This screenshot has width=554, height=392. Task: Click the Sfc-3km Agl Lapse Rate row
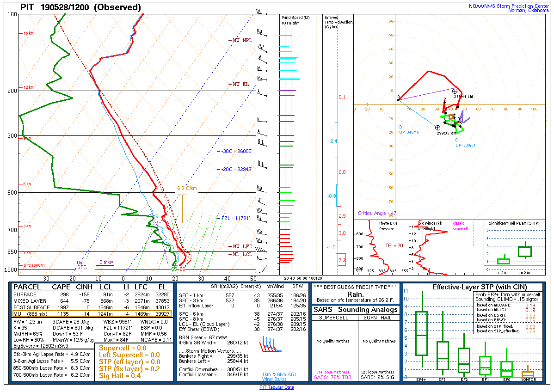tap(52, 354)
